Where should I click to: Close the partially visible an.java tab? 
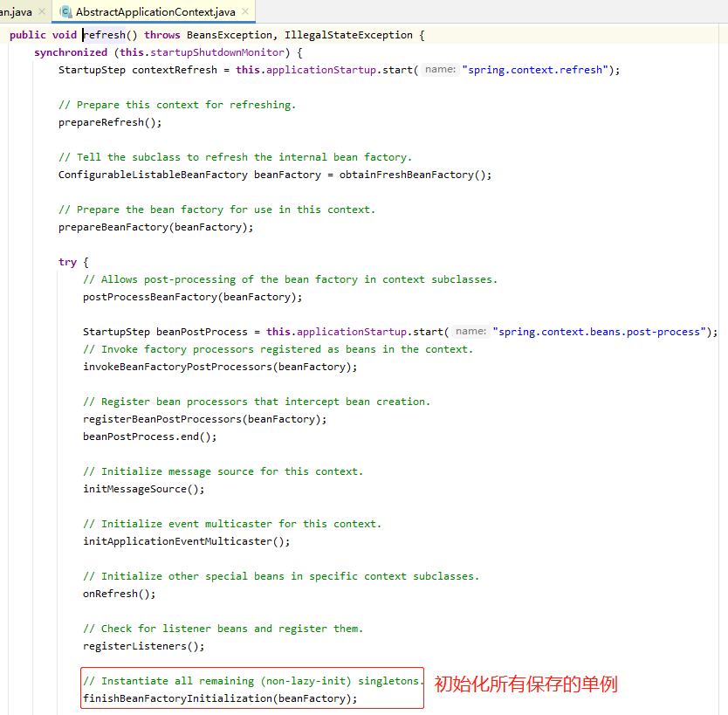pos(42,11)
